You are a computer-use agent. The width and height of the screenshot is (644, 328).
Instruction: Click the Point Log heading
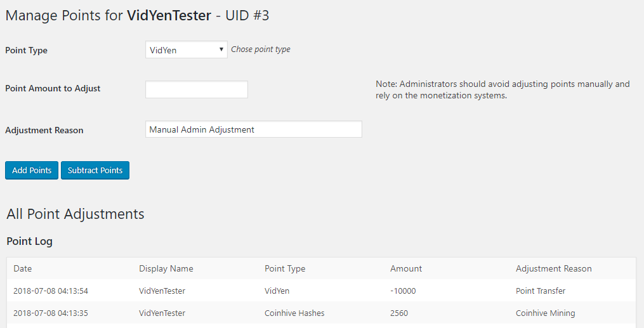pos(29,241)
